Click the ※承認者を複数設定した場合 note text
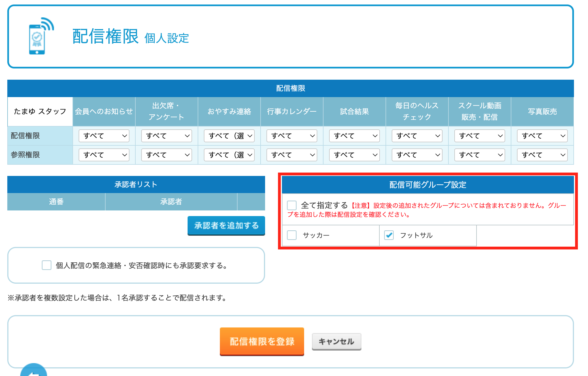This screenshot has width=588, height=376. pyautogui.click(x=117, y=298)
